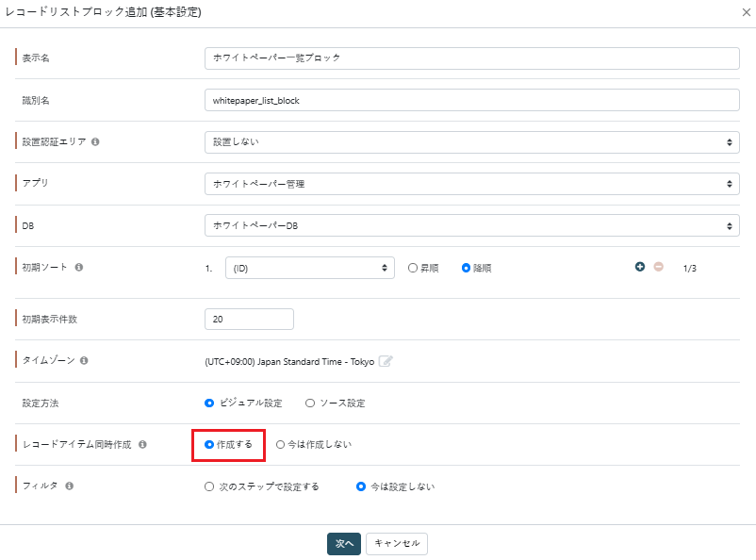This screenshot has height=560, width=756.
Task: Click the 次へ button
Action: (344, 544)
